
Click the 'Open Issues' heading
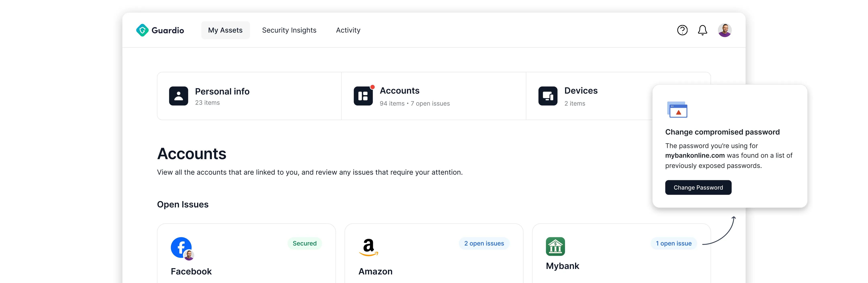tap(183, 205)
